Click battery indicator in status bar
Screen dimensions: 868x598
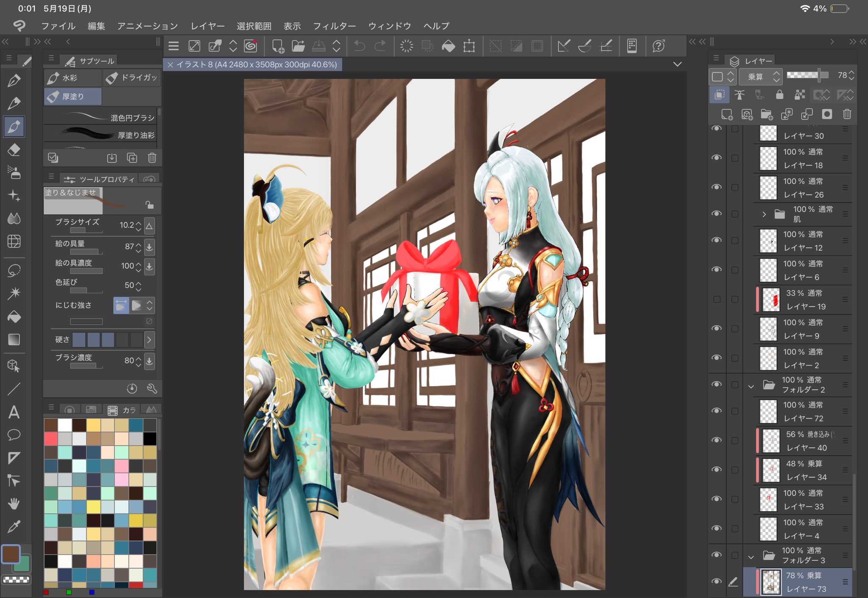click(x=839, y=9)
